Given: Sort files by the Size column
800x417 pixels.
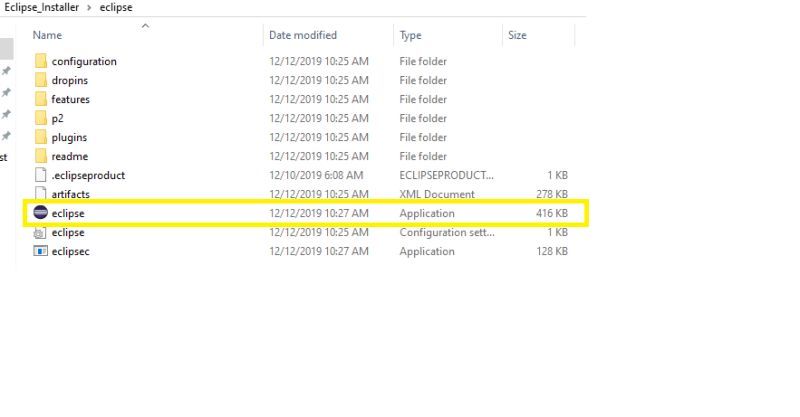Looking at the screenshot, I should tap(517, 35).
